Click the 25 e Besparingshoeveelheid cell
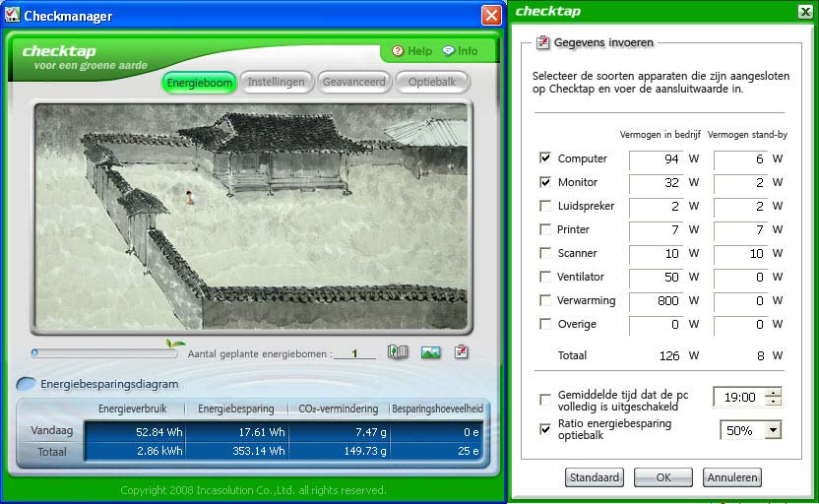Screen dimensions: 819x504 [x=436, y=451]
